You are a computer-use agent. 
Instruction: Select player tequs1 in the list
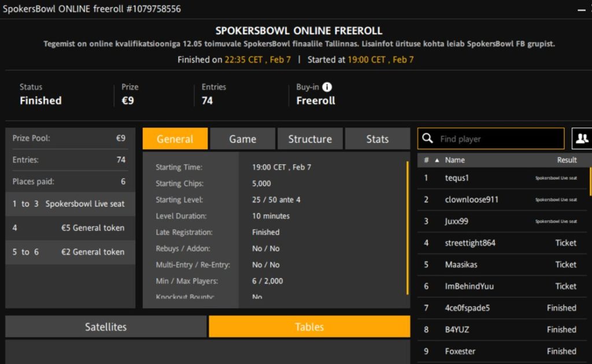457,178
